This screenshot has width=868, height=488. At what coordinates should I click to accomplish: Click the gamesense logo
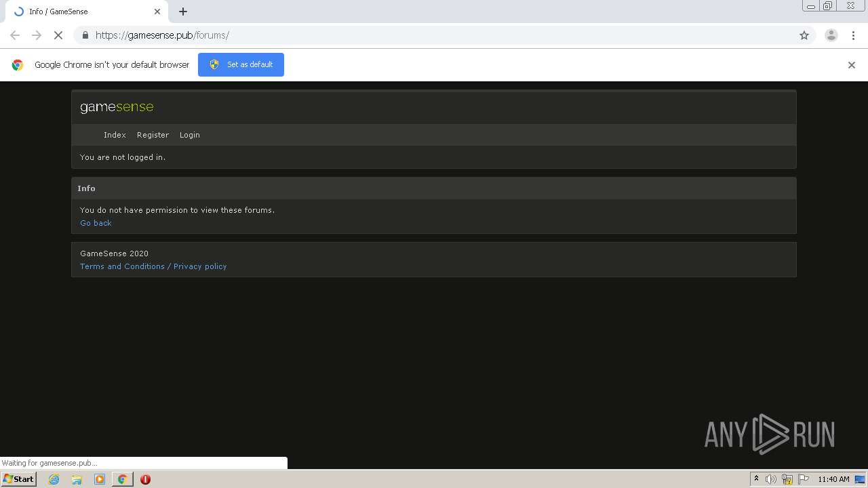(x=117, y=107)
